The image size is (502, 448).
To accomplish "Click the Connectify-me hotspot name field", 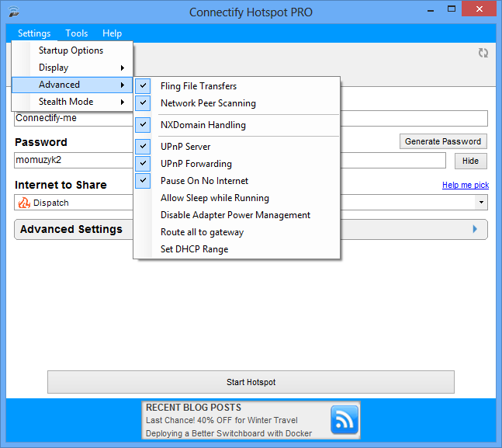I will point(251,118).
